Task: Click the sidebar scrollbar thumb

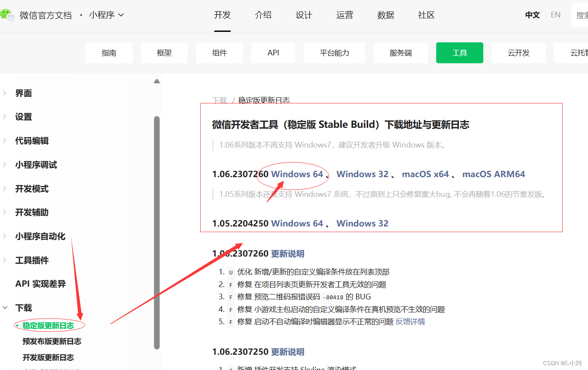Action: click(x=157, y=233)
